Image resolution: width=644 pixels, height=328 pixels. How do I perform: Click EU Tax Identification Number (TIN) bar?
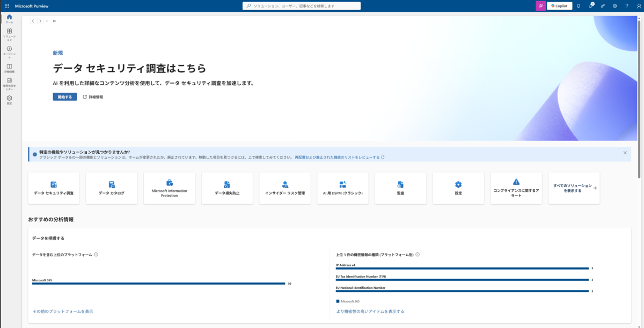click(462, 280)
